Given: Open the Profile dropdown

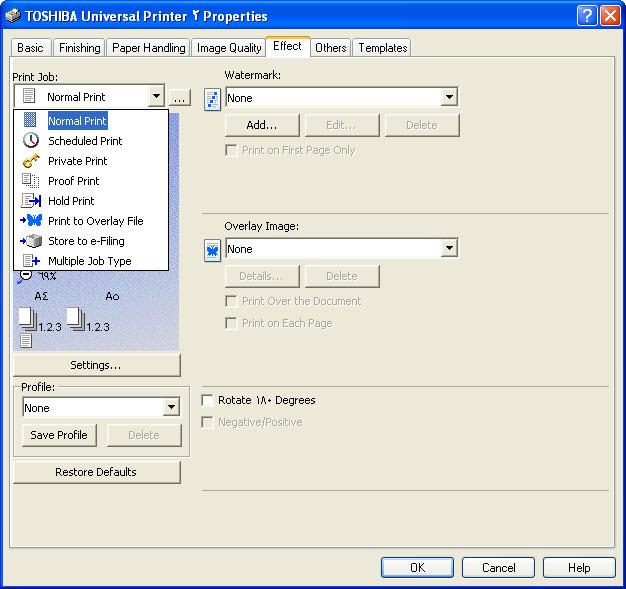Looking at the screenshot, I should coord(171,407).
